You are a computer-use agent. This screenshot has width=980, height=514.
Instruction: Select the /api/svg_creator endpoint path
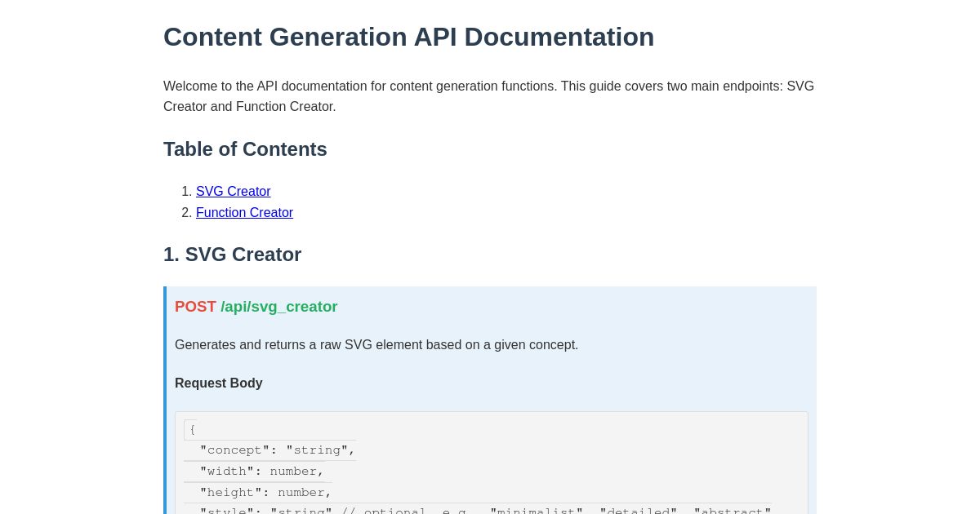pyautogui.click(x=278, y=307)
